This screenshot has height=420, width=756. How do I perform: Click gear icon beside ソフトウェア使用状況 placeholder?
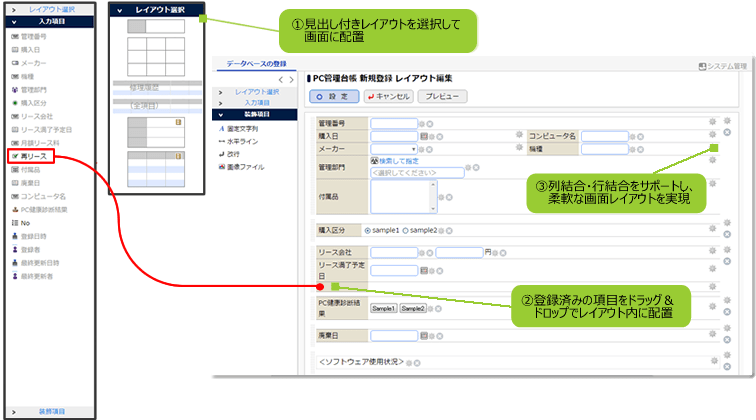coord(409,363)
